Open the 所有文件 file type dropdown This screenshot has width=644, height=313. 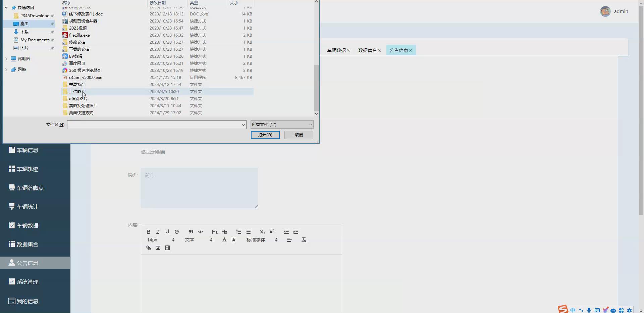(x=282, y=125)
